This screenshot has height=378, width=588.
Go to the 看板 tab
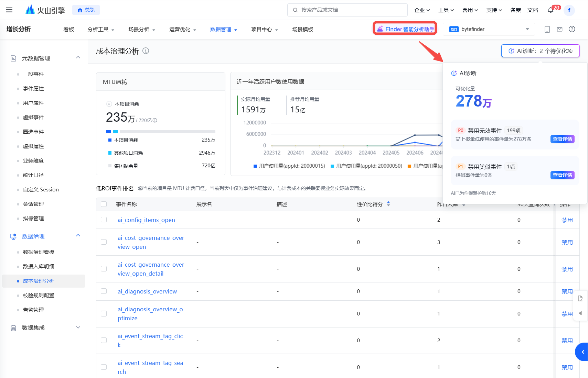click(69, 30)
